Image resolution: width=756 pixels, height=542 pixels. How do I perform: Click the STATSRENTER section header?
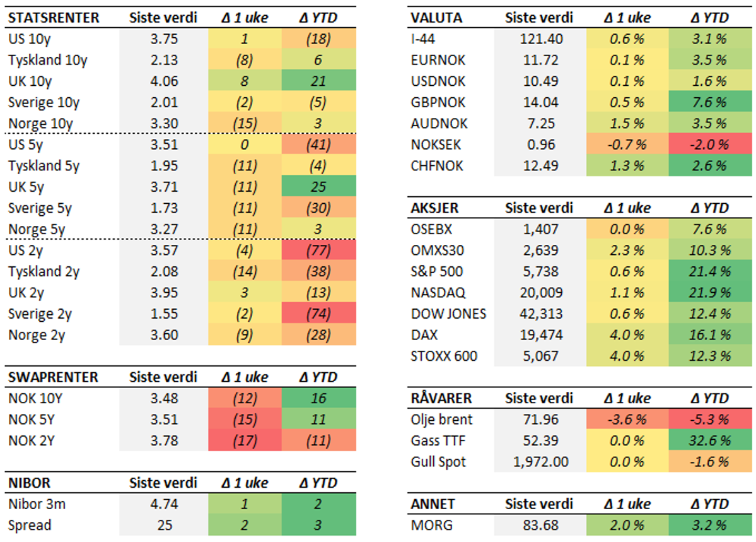[x=54, y=18]
